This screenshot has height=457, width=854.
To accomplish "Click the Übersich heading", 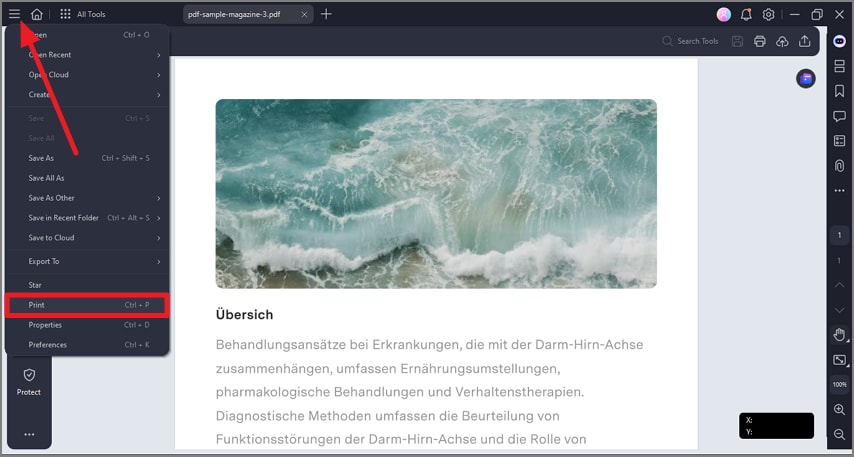I will click(x=245, y=315).
